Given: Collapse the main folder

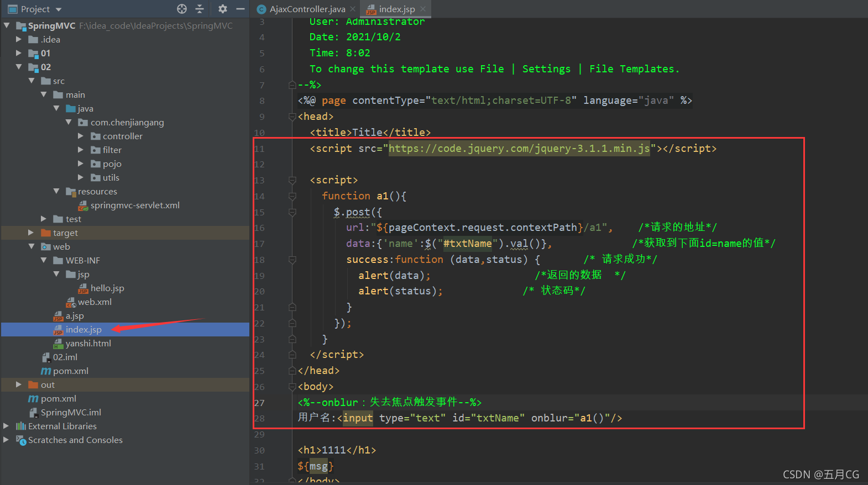Looking at the screenshot, I should click(x=44, y=94).
